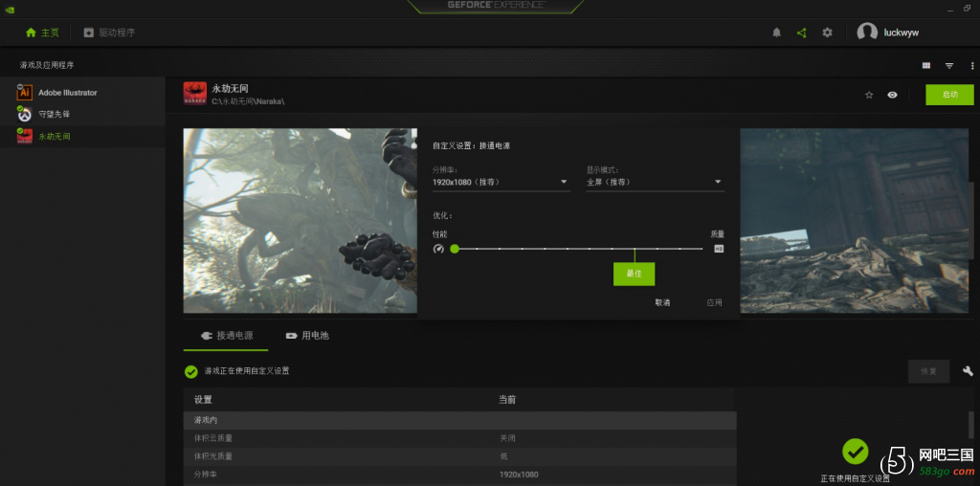Click 应用 to apply settings
980x486 pixels.
(714, 302)
